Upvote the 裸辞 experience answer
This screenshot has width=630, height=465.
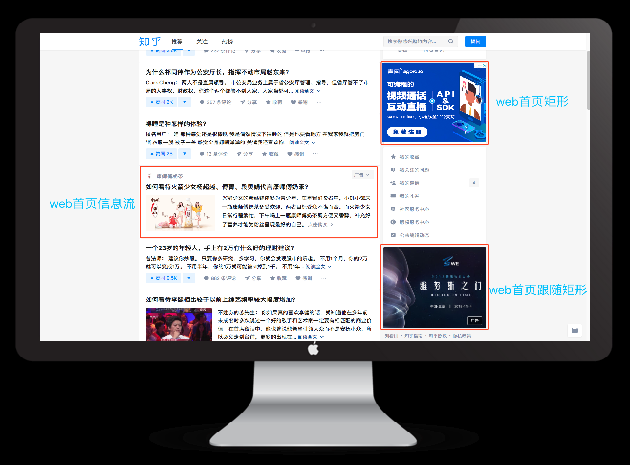[x=161, y=154]
